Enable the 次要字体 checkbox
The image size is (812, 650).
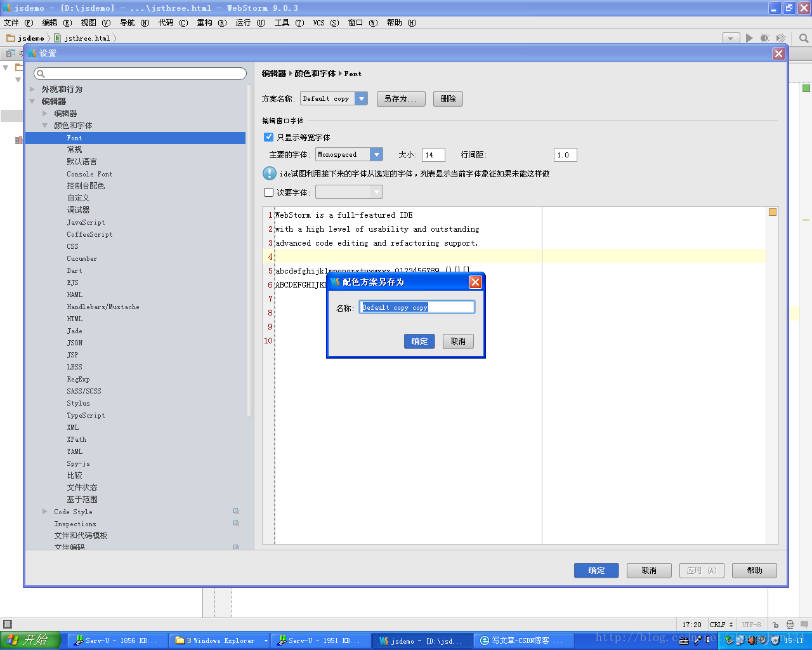(269, 192)
